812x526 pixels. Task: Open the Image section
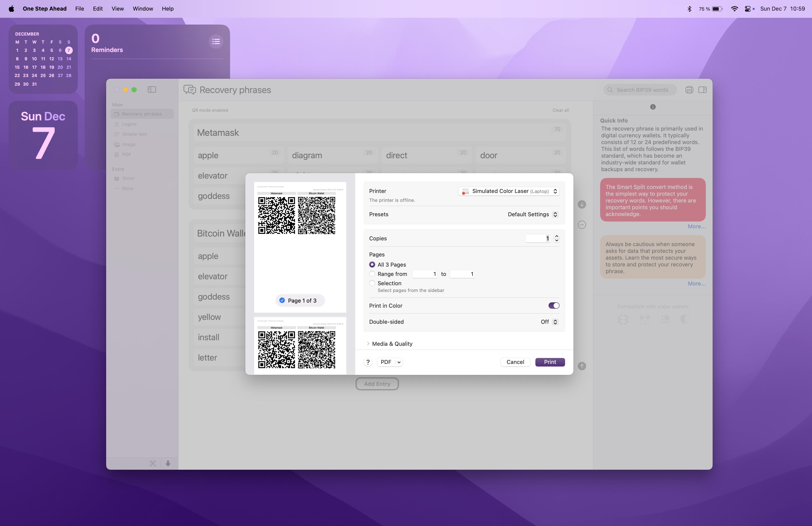[129, 144]
